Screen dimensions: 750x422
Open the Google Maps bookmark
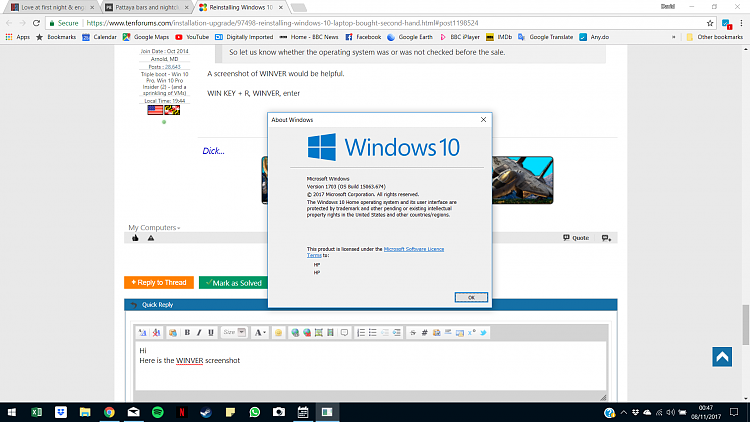pos(145,37)
